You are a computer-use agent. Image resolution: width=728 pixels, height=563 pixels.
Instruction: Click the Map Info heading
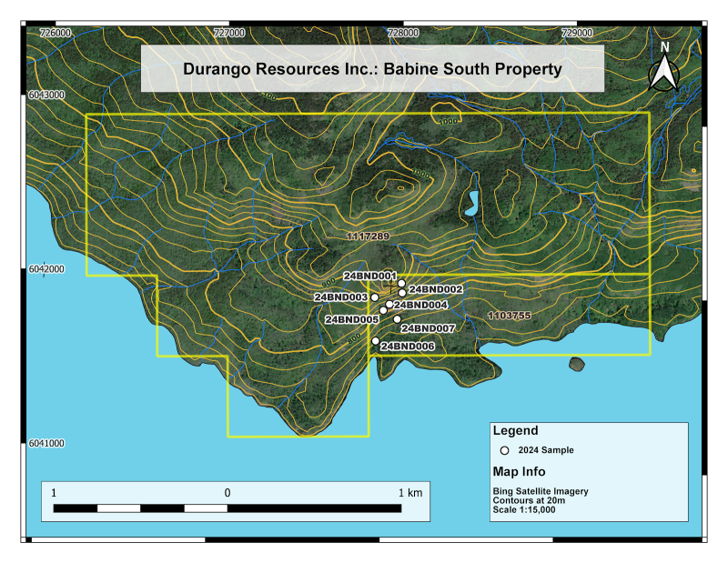click(519, 471)
